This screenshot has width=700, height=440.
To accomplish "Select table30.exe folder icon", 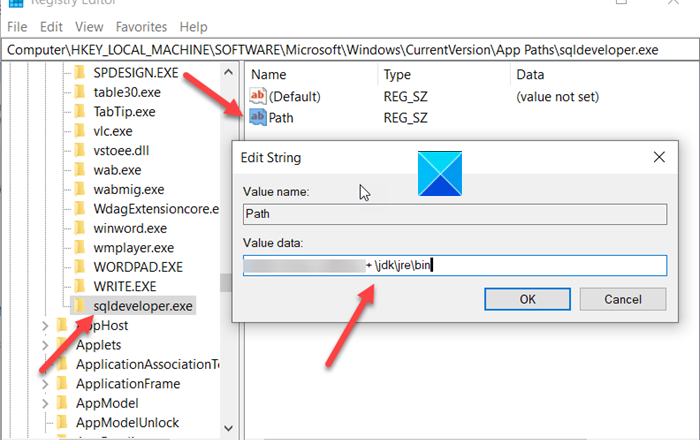I will pos(80,92).
